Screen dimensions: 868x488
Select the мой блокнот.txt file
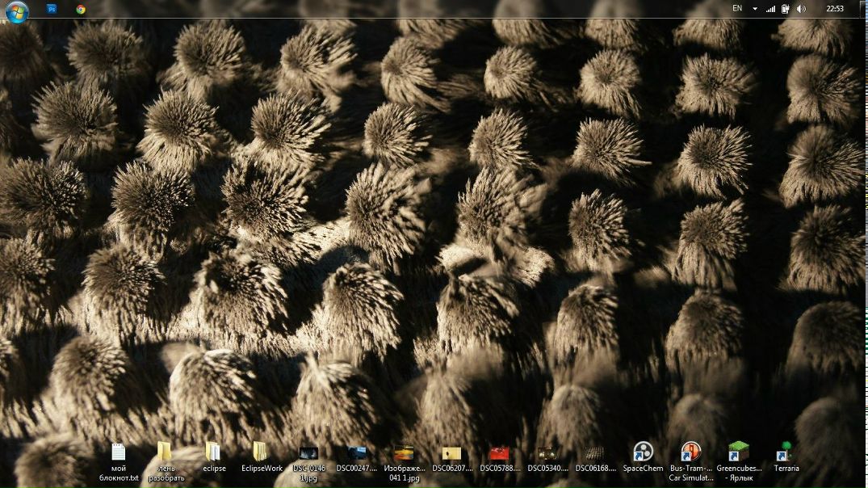[x=119, y=452]
